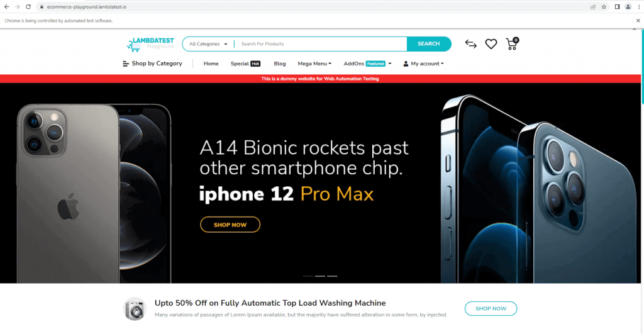The height and width of the screenshot is (334, 644).
Task: Open the Chrome profile avatar icon
Action: click(x=628, y=6)
